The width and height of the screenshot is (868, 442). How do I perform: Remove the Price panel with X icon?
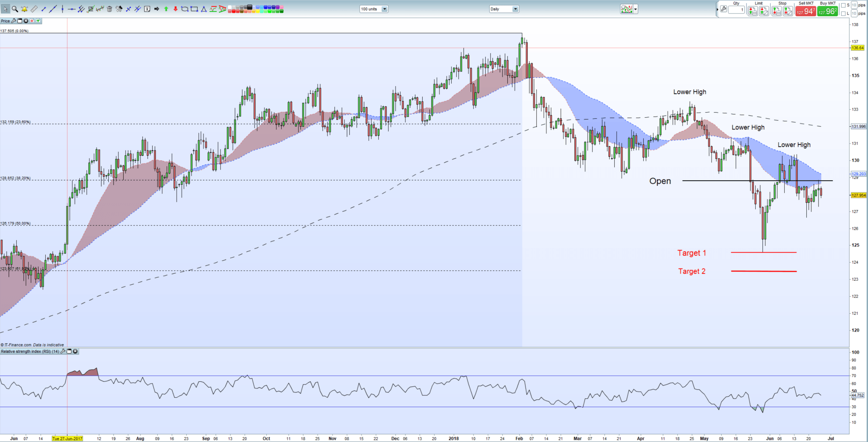pyautogui.click(x=26, y=21)
